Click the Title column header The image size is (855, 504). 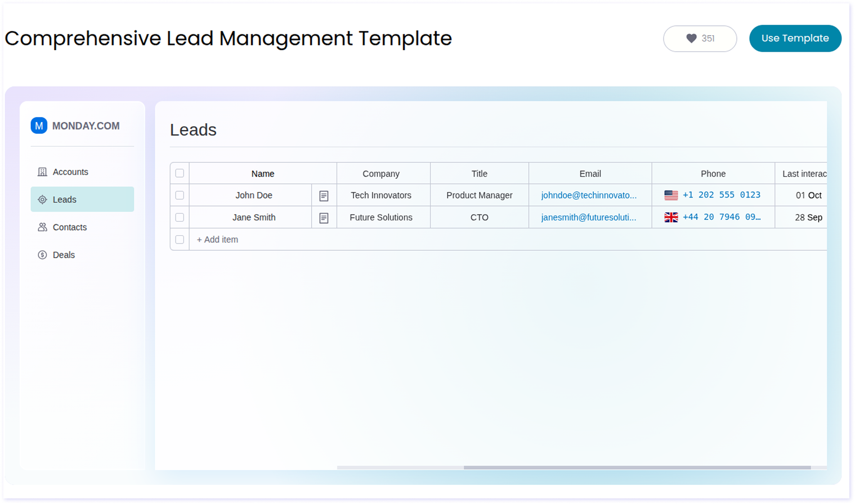coord(480,173)
